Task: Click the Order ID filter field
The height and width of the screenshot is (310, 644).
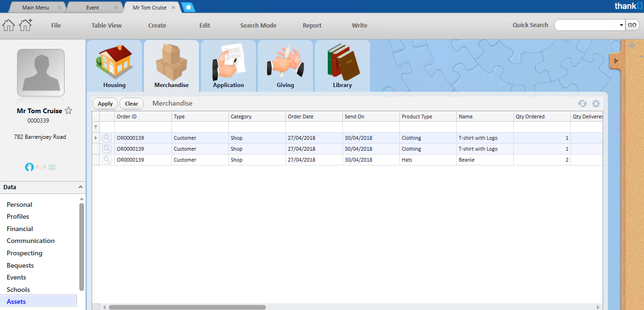Action: click(x=143, y=127)
